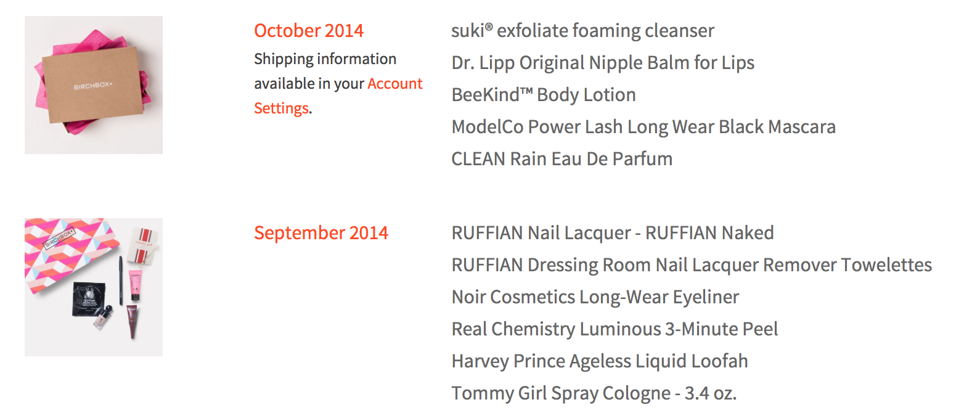This screenshot has height=418, width=980.
Task: View the BeeKind Body Lotion item
Action: coord(544,94)
